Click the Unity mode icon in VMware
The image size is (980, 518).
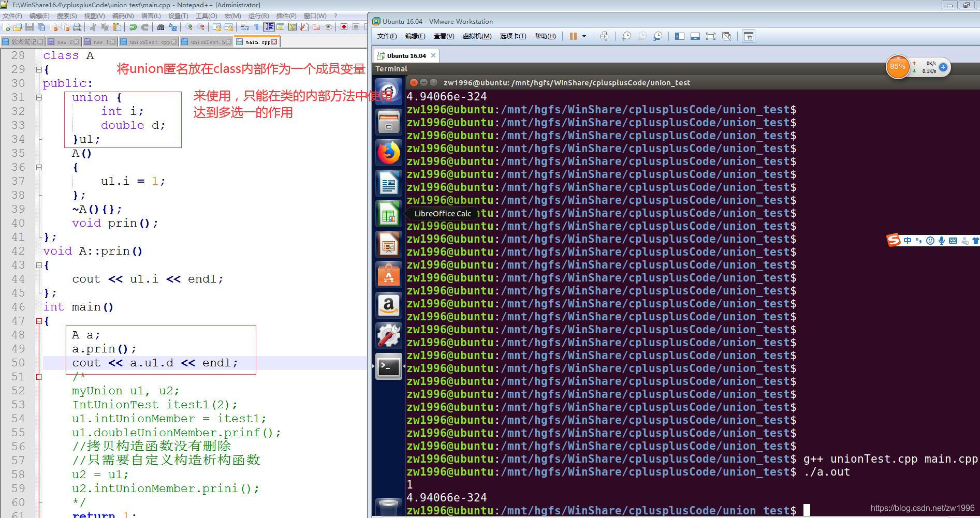[726, 36]
